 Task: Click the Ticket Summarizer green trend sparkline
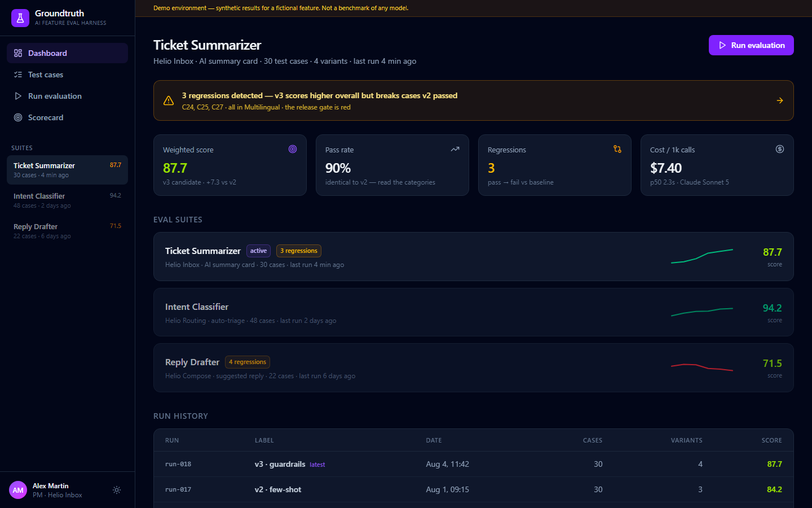click(x=702, y=256)
